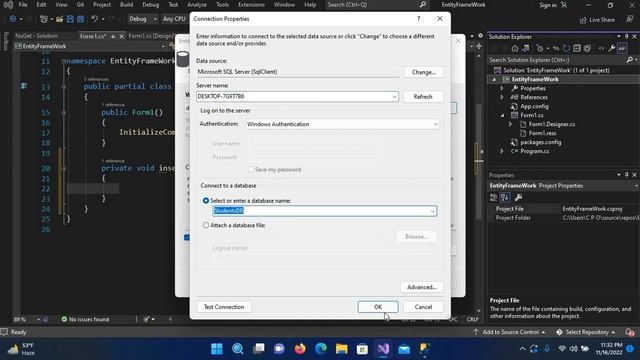Viewport: 640px width, 360px height.
Task: Switch to NuGet - Solution tab
Action: coord(36,36)
